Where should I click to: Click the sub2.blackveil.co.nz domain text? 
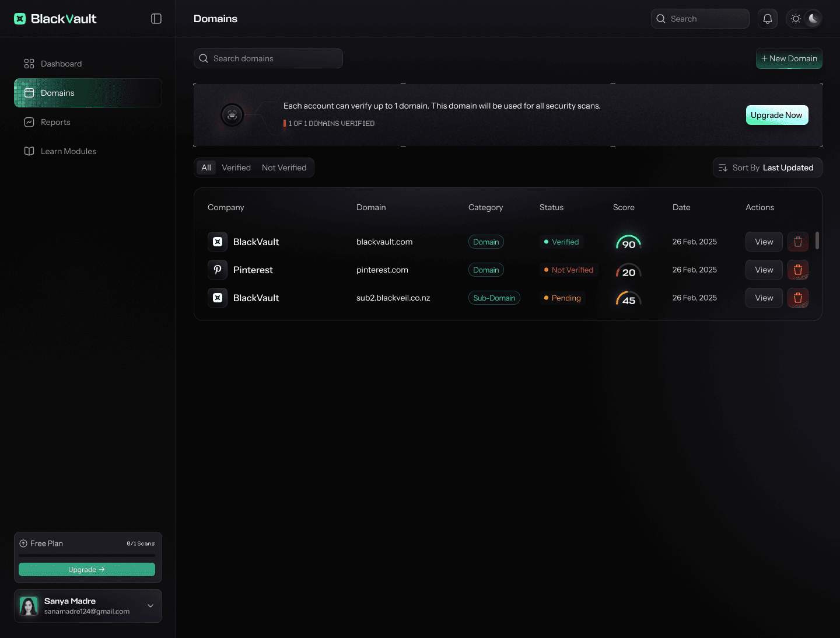coord(393,298)
